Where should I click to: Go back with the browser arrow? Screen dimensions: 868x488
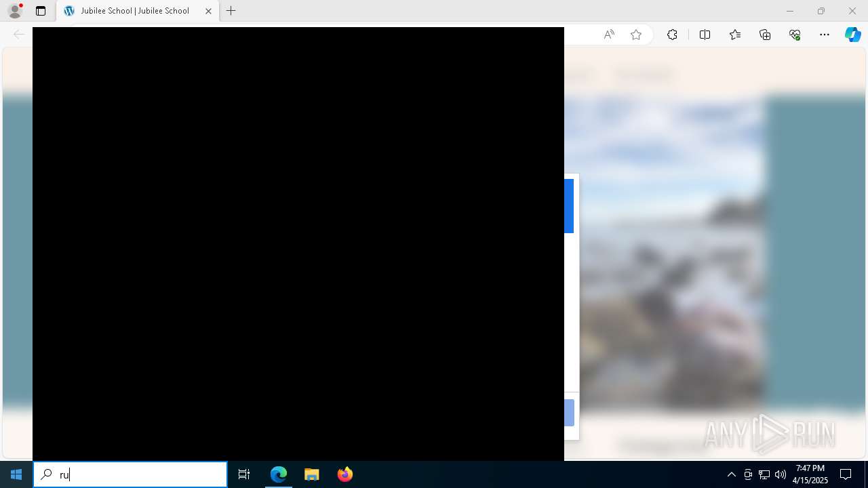(19, 35)
